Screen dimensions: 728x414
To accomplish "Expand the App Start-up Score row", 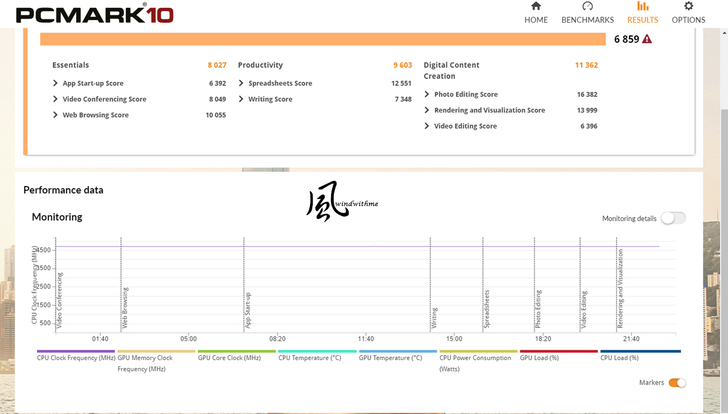I will tap(56, 84).
